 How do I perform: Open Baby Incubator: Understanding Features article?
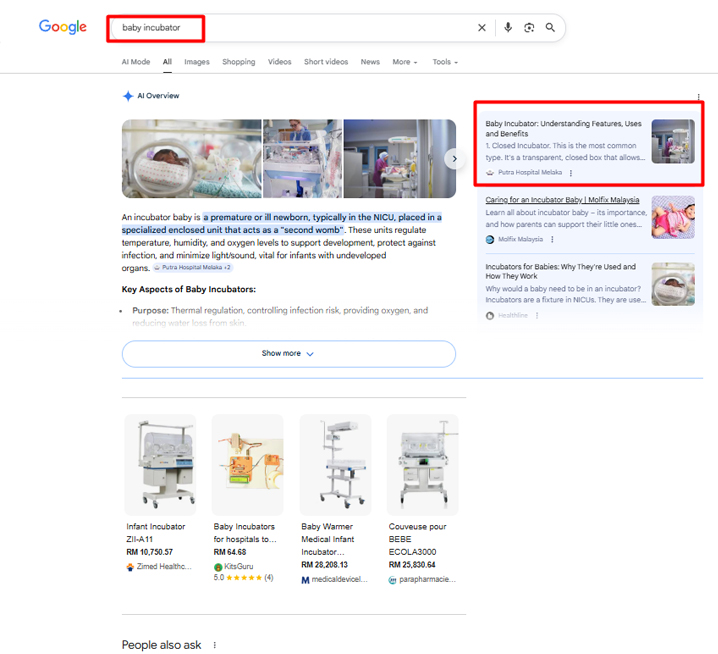(x=563, y=129)
